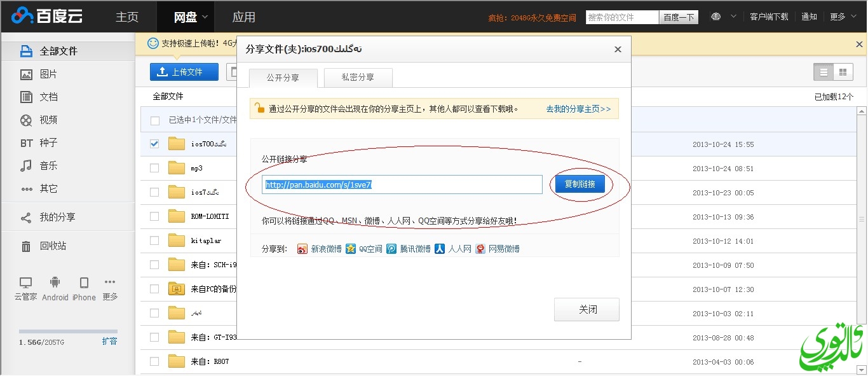This screenshot has width=868, height=376.
Task: Click the 全部文件 breadcrumb above the list
Action: coord(168,96)
